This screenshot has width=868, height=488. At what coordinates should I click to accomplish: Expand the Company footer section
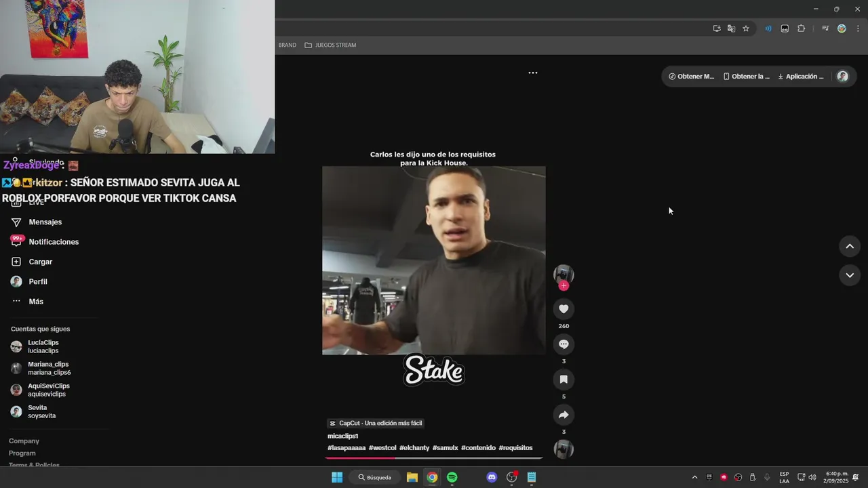24,441
